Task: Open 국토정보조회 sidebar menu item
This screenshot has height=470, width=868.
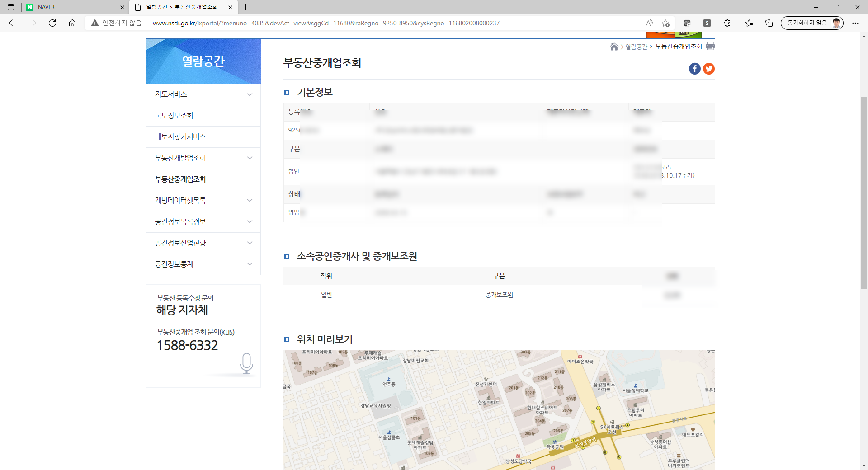Action: coord(203,116)
